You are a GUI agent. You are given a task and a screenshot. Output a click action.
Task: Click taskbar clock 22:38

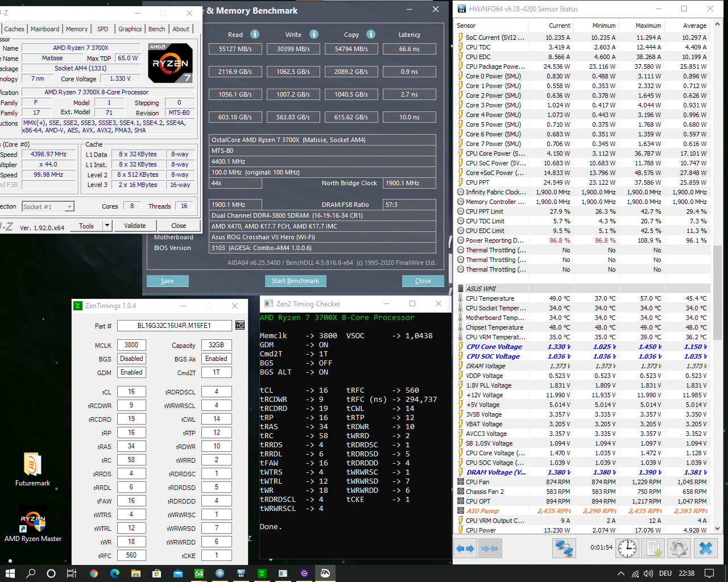[x=686, y=573]
